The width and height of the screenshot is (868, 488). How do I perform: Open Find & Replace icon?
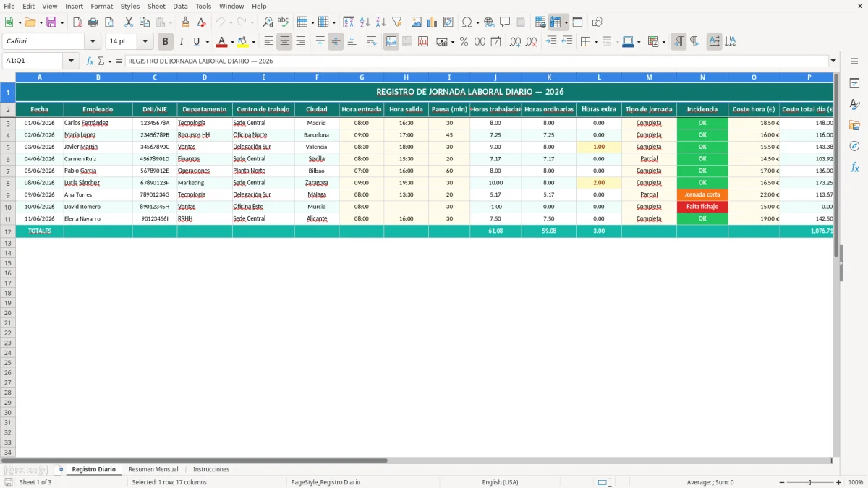(268, 22)
